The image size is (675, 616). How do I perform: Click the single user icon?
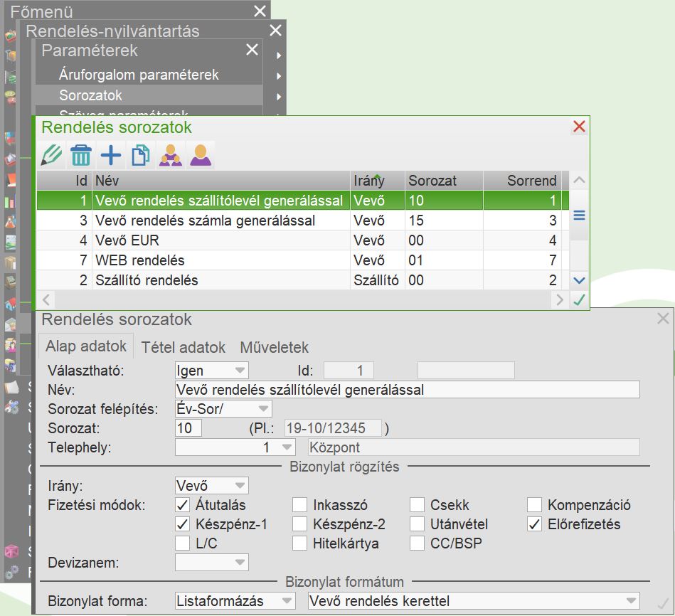[201, 155]
